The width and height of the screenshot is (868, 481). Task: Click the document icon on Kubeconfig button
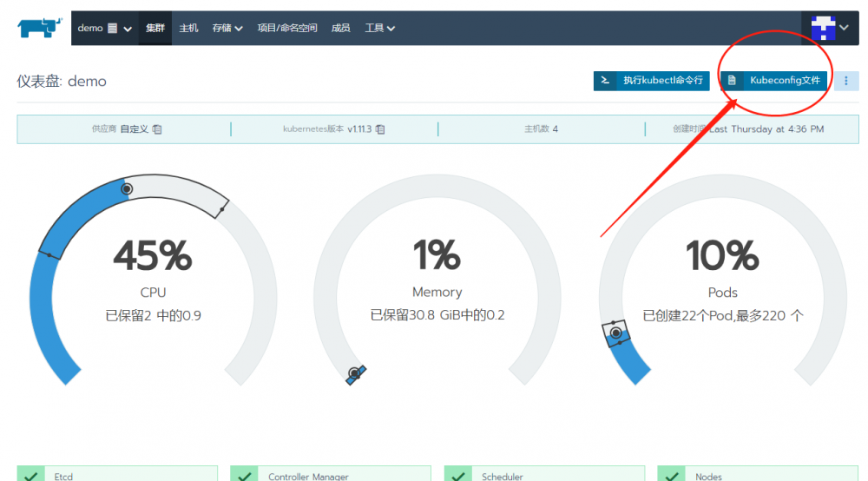click(731, 81)
